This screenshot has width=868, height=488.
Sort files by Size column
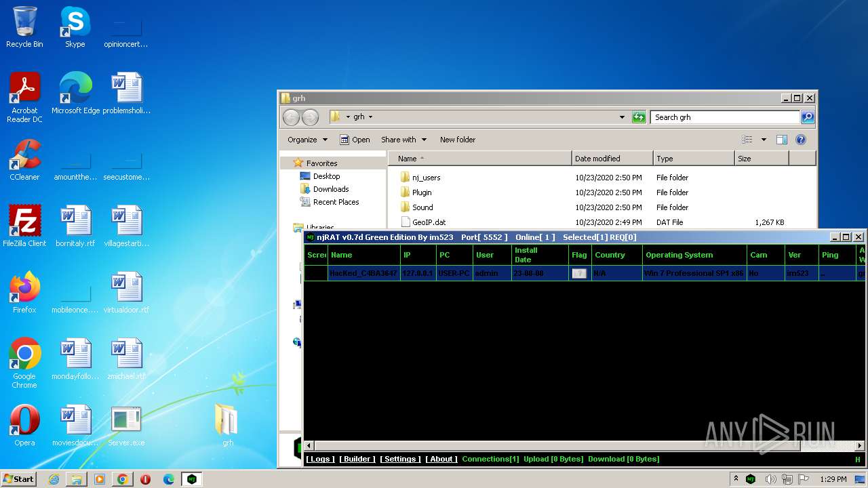pyautogui.click(x=762, y=159)
